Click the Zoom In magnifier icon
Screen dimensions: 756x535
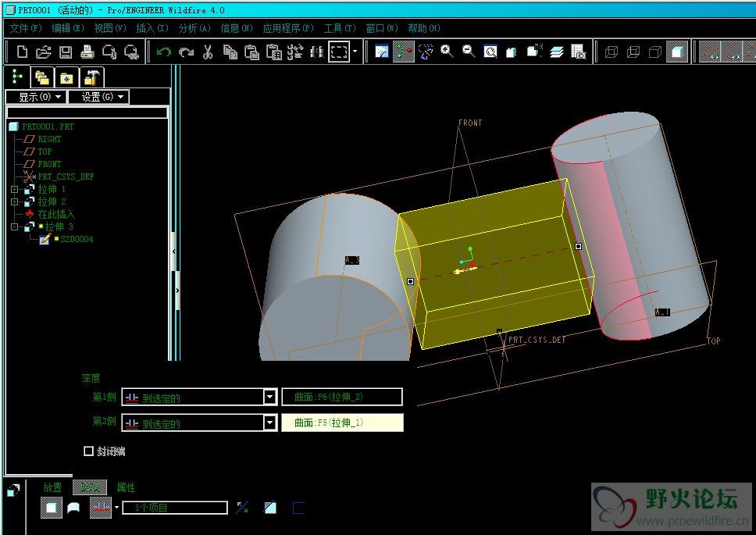click(447, 52)
